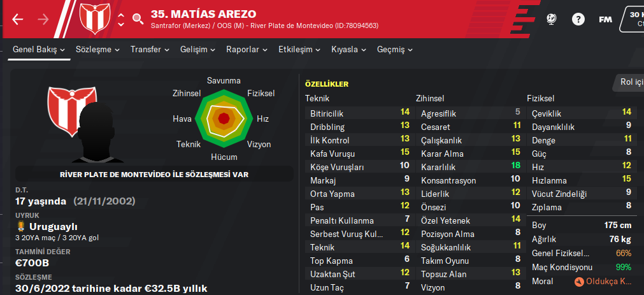Click the River Plate club badge in header
Screen dimensions: 644x295
click(x=94, y=18)
